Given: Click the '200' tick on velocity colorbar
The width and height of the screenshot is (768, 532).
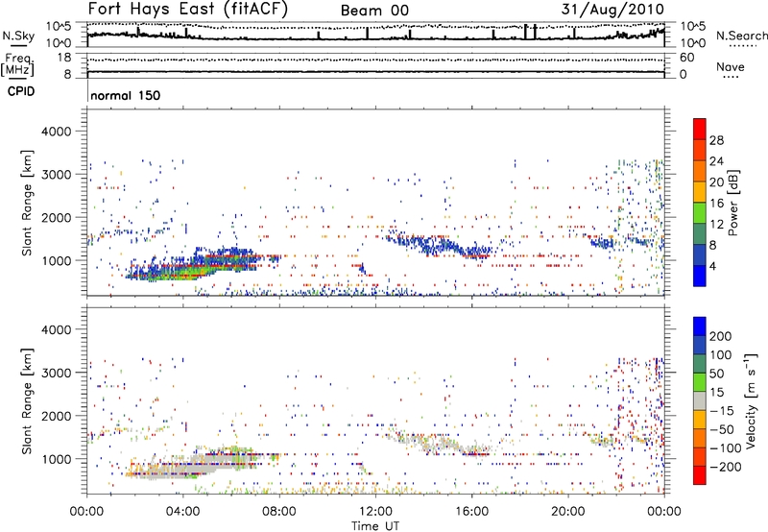Looking at the screenshot, I should click(721, 336).
